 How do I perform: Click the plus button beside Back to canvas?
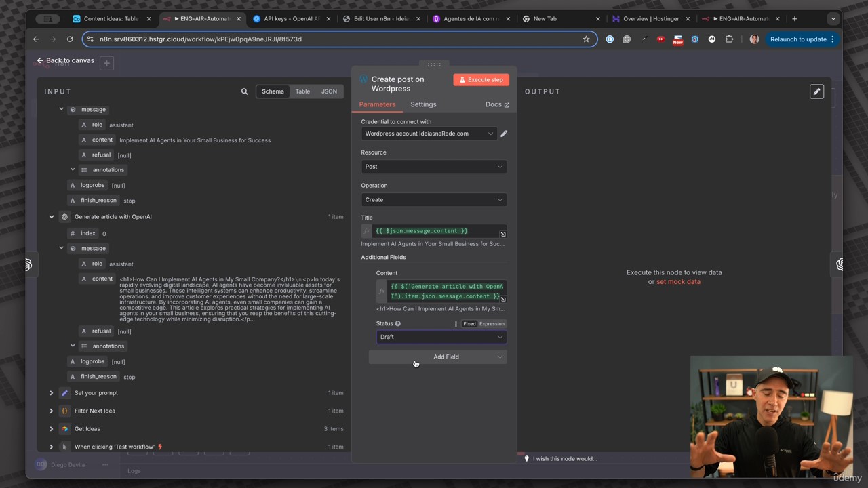[106, 63]
